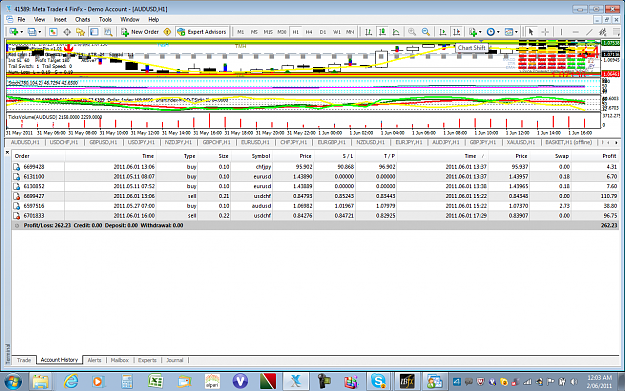Switch to the Journal terminal tab

pos(175,360)
